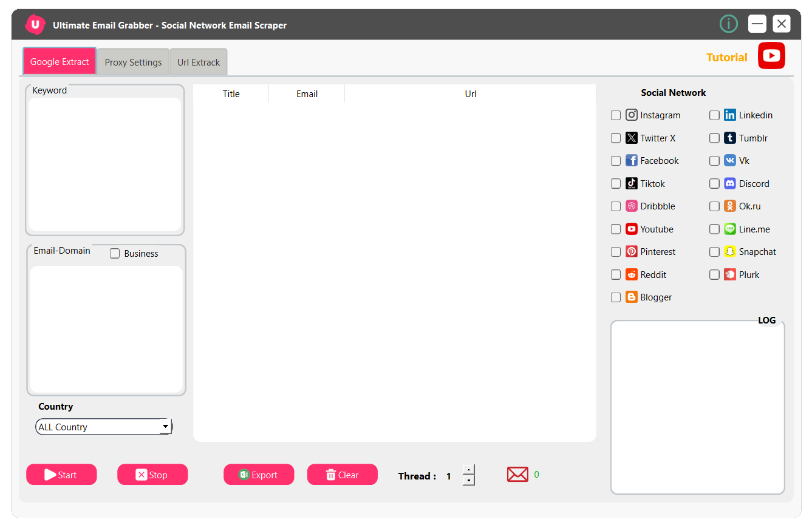Image resolution: width=812 pixels, height=525 pixels.
Task: Enable the Twitter X checkbox
Action: click(616, 138)
